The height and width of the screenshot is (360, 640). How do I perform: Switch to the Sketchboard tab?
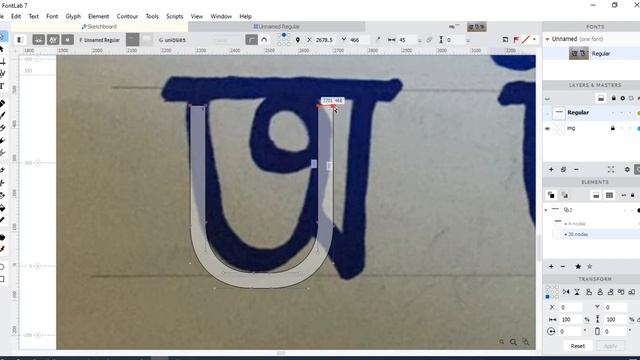[x=99, y=27]
